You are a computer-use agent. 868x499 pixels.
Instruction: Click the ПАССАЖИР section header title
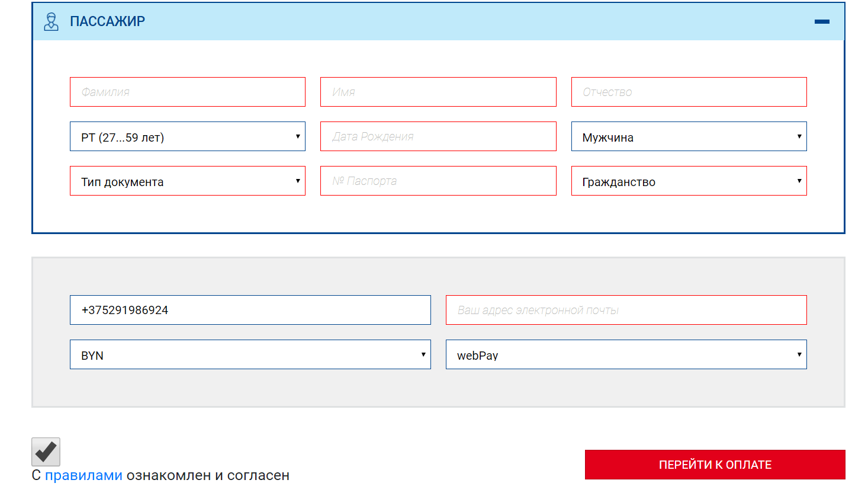coord(107,21)
